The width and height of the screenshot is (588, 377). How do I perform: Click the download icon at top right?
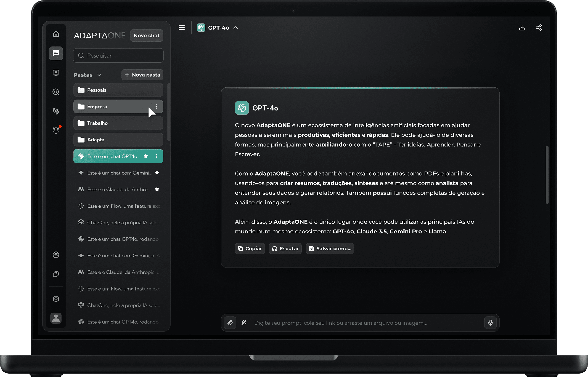coord(522,28)
